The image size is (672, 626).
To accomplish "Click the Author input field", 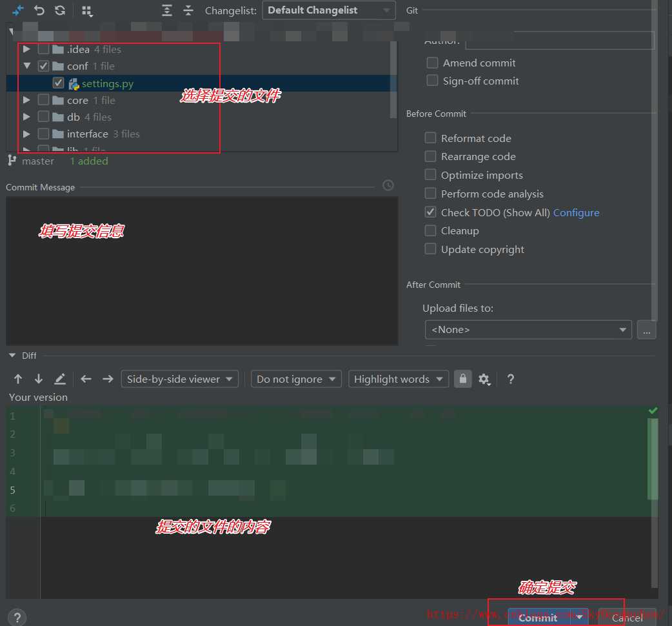I will coord(560,41).
